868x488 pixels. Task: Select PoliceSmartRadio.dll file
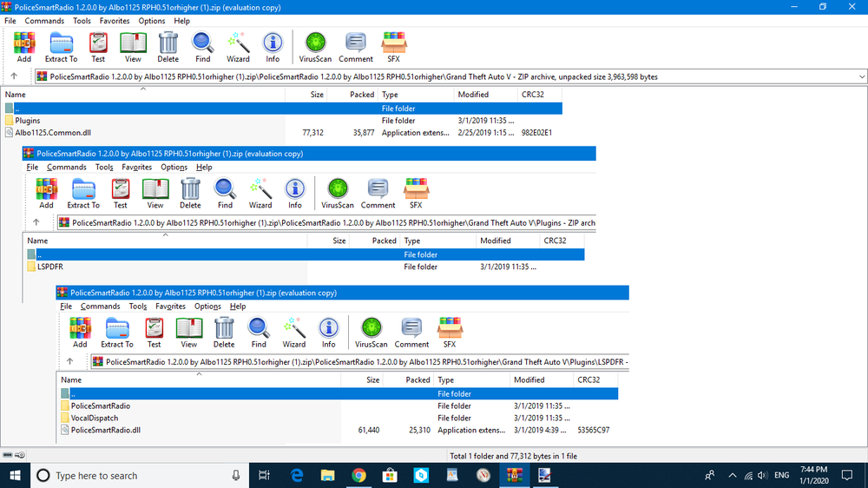pos(338,430)
